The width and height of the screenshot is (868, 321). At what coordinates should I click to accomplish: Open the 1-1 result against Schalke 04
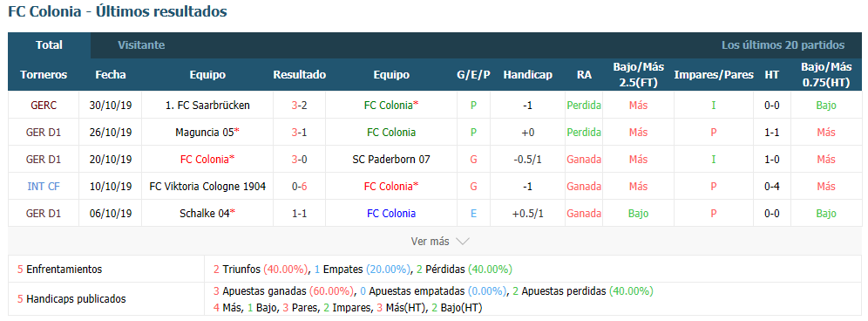(x=300, y=214)
